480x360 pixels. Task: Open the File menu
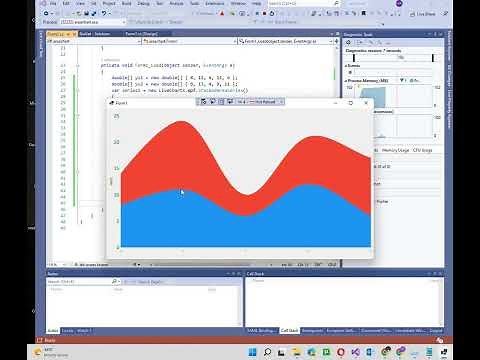(x=53, y=4)
